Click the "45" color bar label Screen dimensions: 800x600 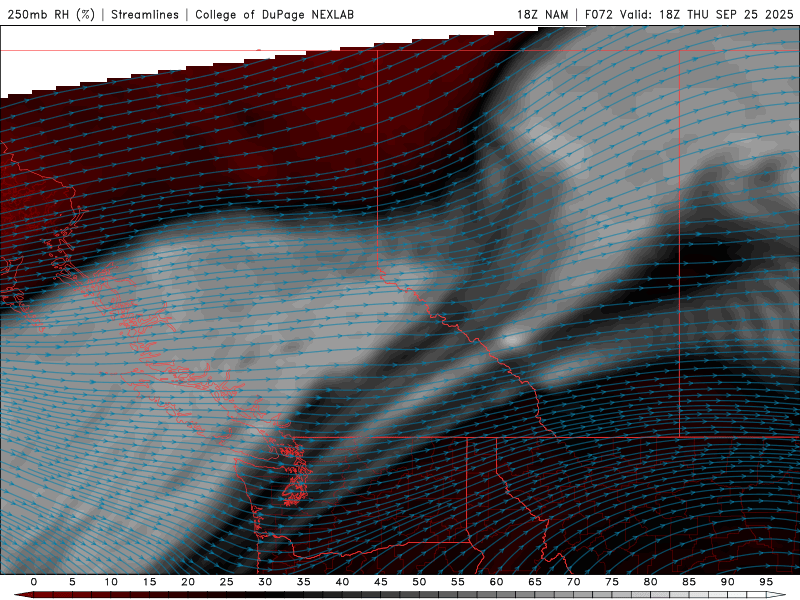pos(381,582)
